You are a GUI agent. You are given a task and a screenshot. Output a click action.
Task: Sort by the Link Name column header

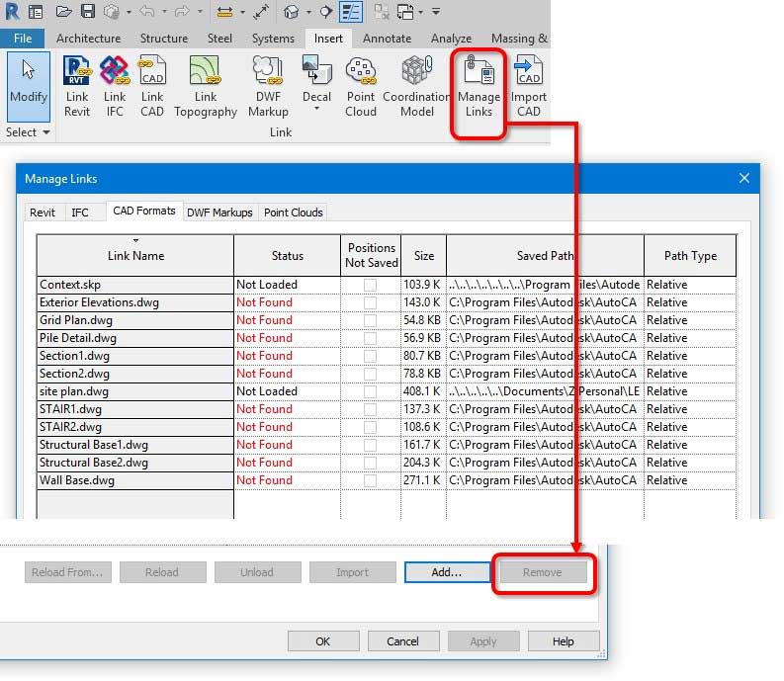[135, 256]
